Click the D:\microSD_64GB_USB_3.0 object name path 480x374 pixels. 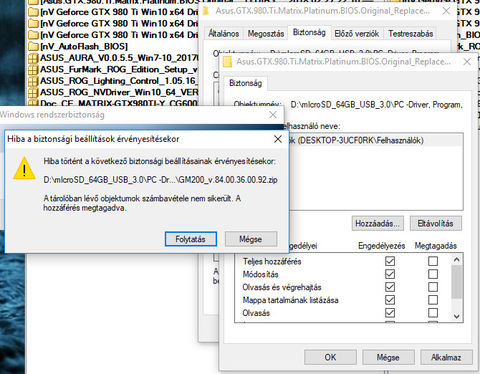click(376, 105)
